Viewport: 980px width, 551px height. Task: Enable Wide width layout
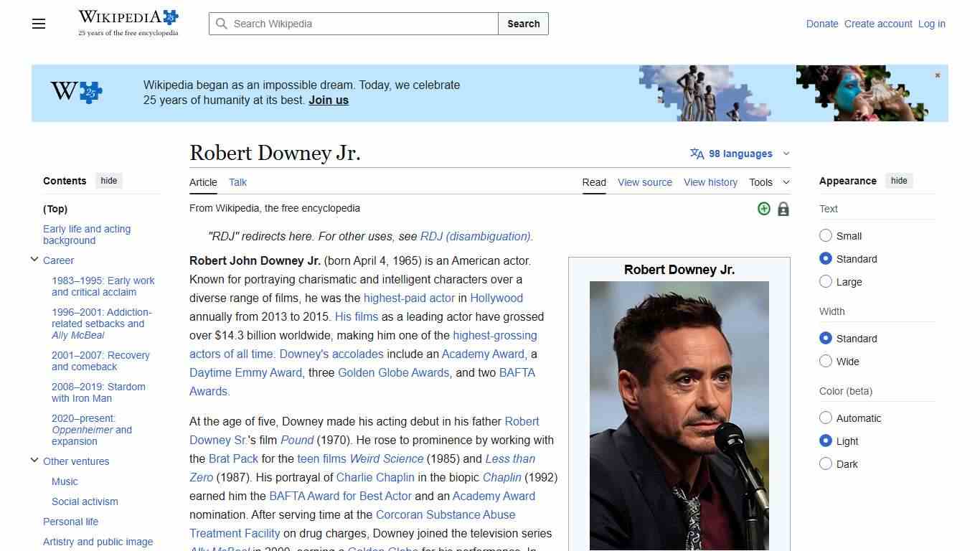[x=826, y=362]
